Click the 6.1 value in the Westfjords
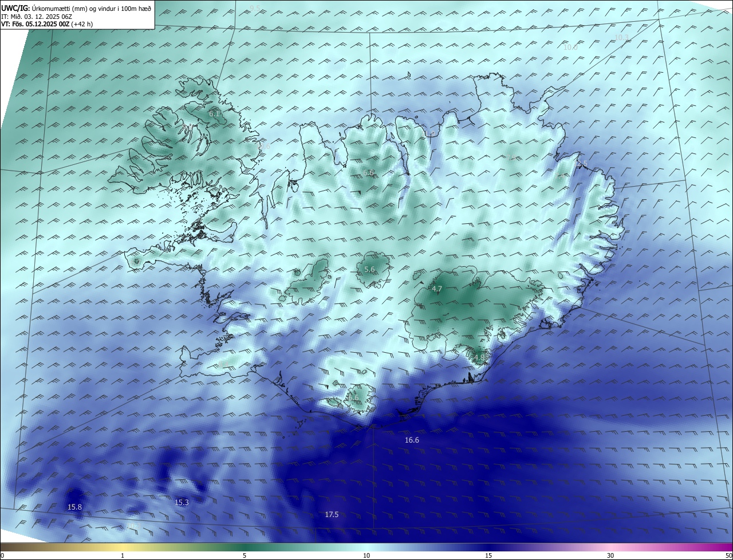This screenshot has height=560, width=733. coord(215,113)
